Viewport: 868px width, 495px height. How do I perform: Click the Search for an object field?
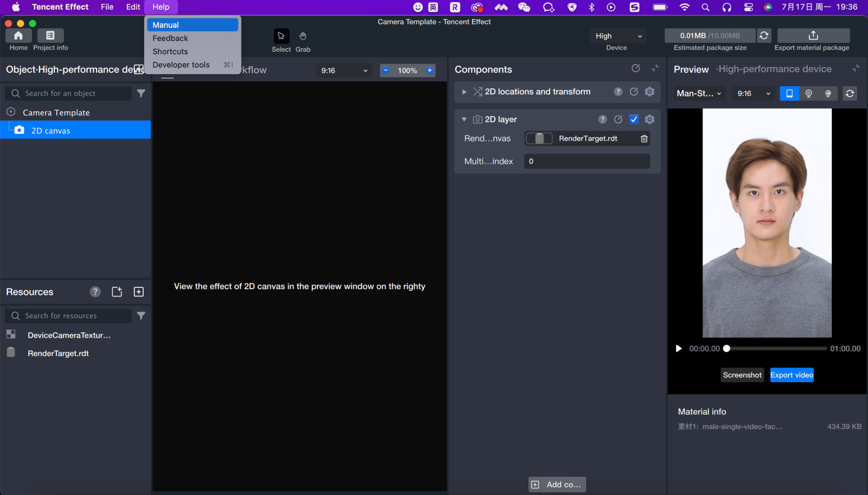[68, 93]
